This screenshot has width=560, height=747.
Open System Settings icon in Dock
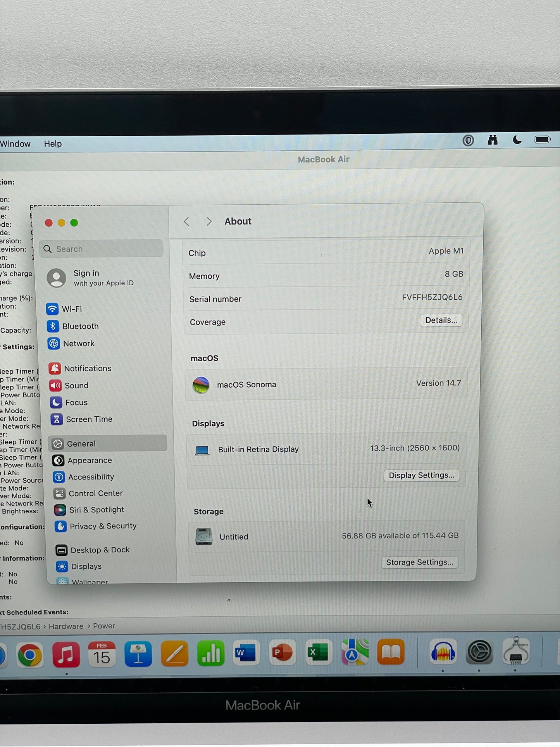tap(479, 652)
